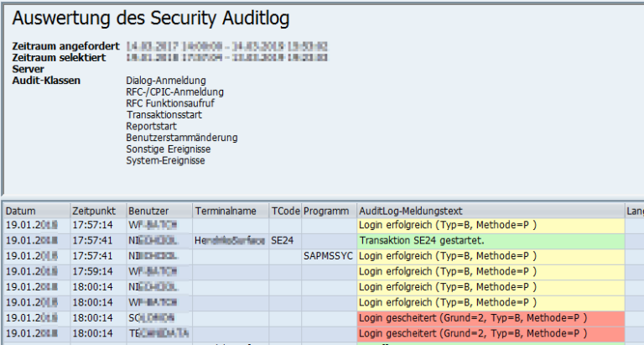The height and width of the screenshot is (345, 644).
Task: Click 'Login gescheitert' message for user SO…
Action: [491, 318]
